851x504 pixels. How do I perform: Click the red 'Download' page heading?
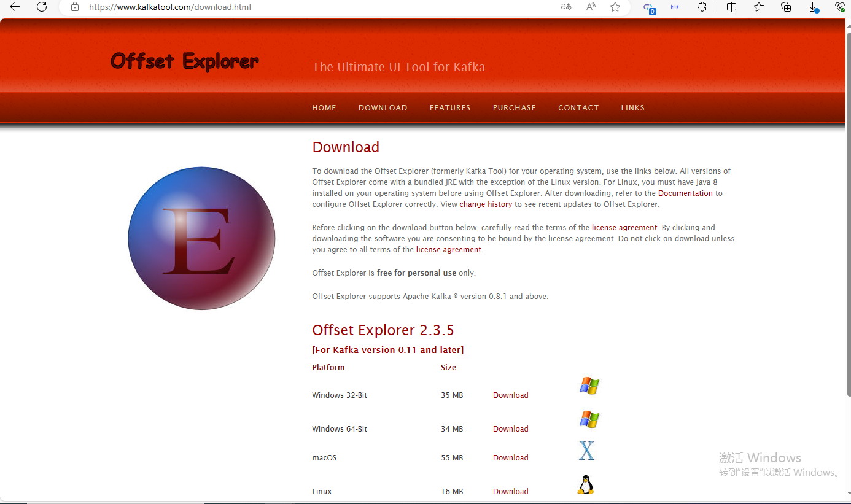[346, 147]
